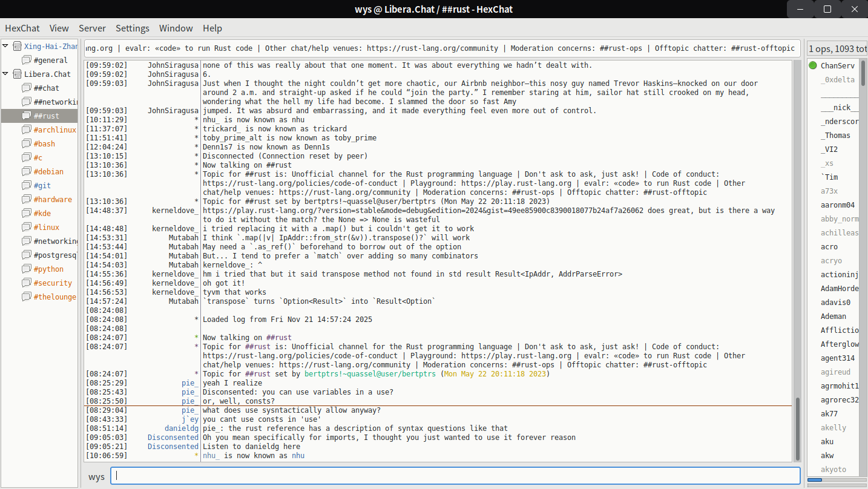Select user _VI2 in the user list
Viewport: 868px width, 489px height.
(x=829, y=149)
